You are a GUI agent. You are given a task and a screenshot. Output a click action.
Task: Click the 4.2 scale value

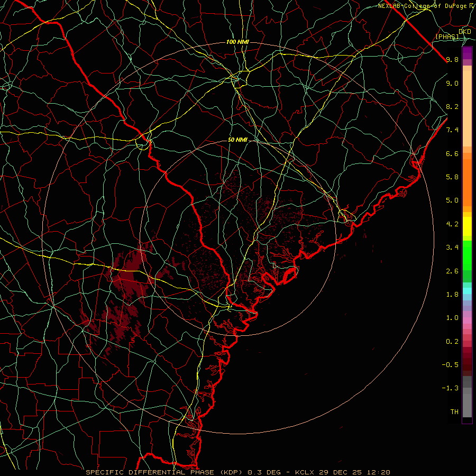point(452,224)
